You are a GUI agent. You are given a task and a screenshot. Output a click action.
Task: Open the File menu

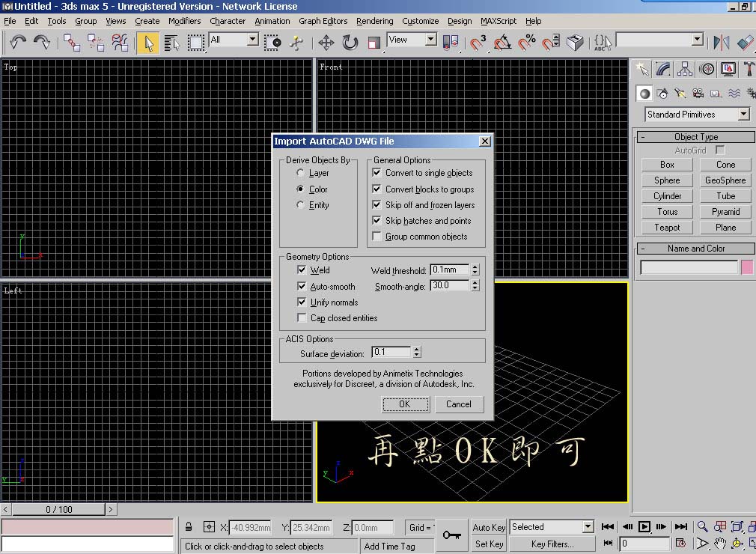10,21
